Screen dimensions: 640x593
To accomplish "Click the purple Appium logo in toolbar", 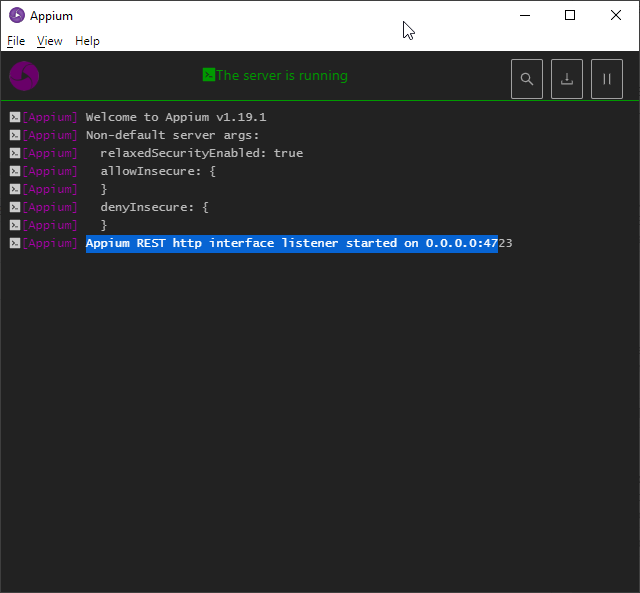I will click(x=24, y=76).
